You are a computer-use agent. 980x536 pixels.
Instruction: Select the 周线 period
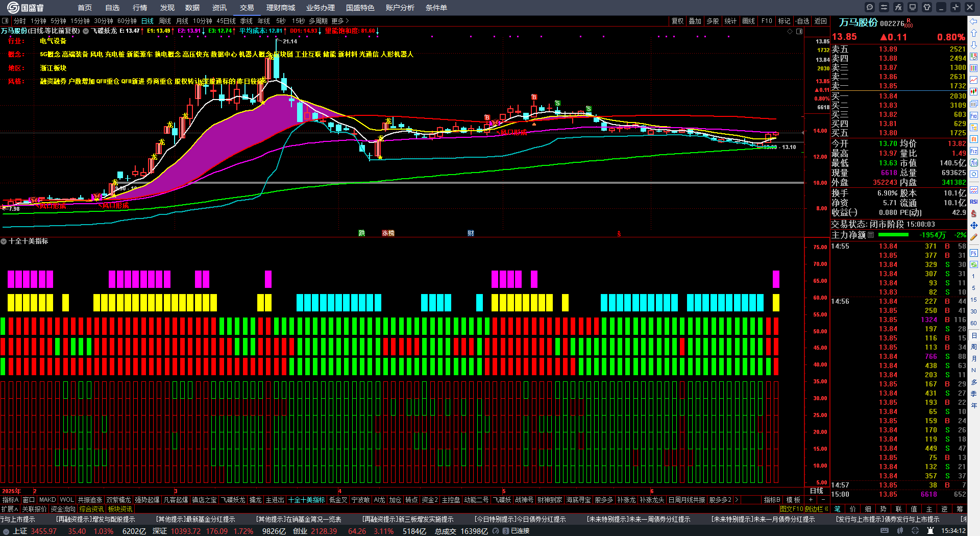165,21
